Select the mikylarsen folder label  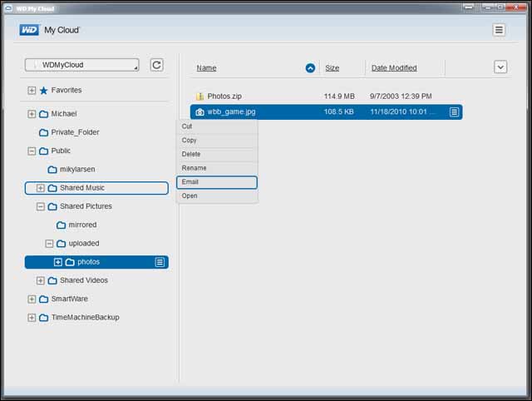pos(77,169)
